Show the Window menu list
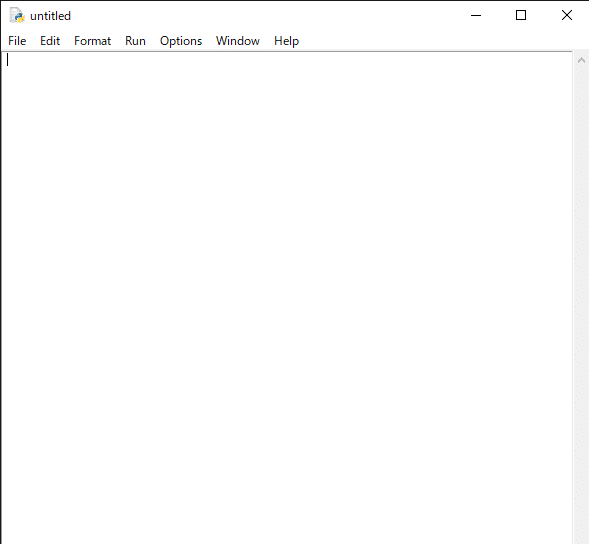Viewport: 589px width, 544px height. [238, 41]
